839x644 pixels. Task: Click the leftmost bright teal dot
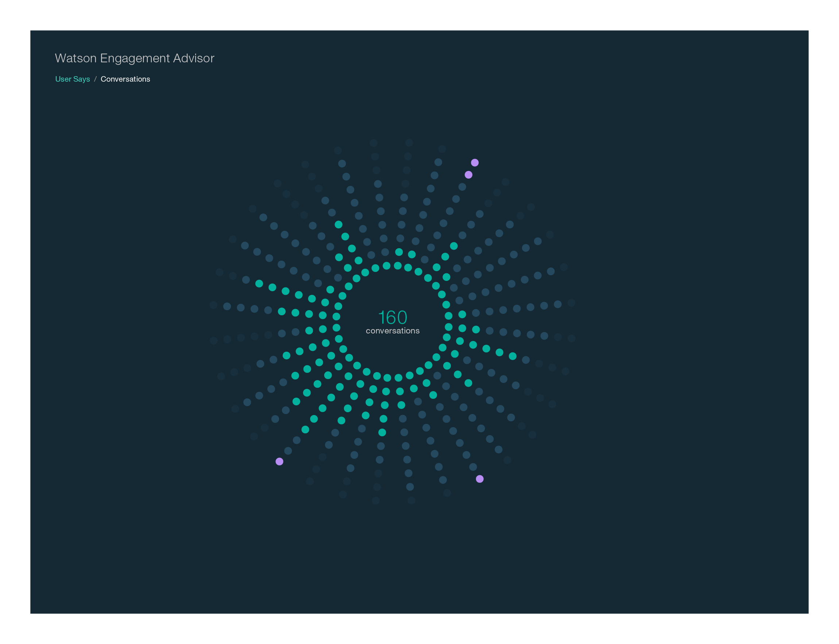(x=259, y=284)
